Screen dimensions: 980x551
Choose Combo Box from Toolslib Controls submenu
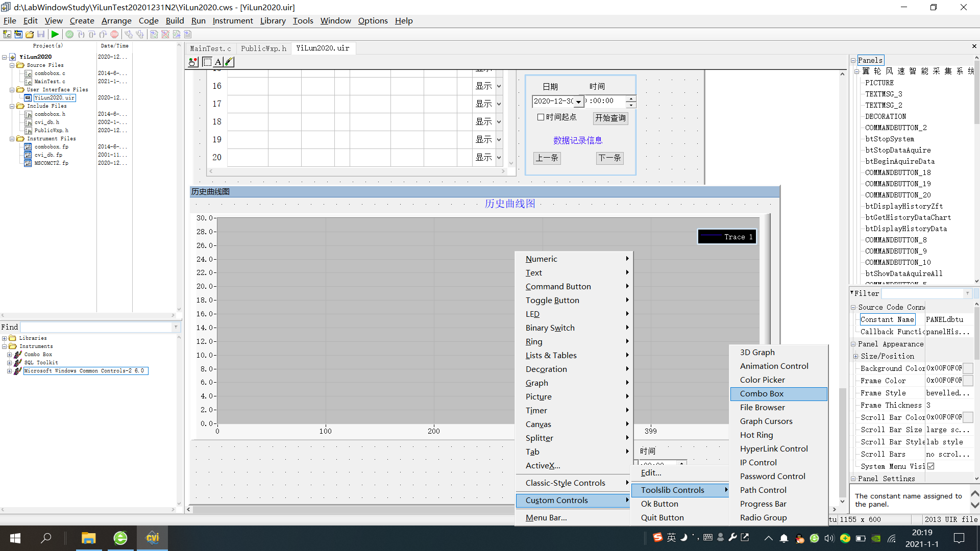pyautogui.click(x=761, y=393)
